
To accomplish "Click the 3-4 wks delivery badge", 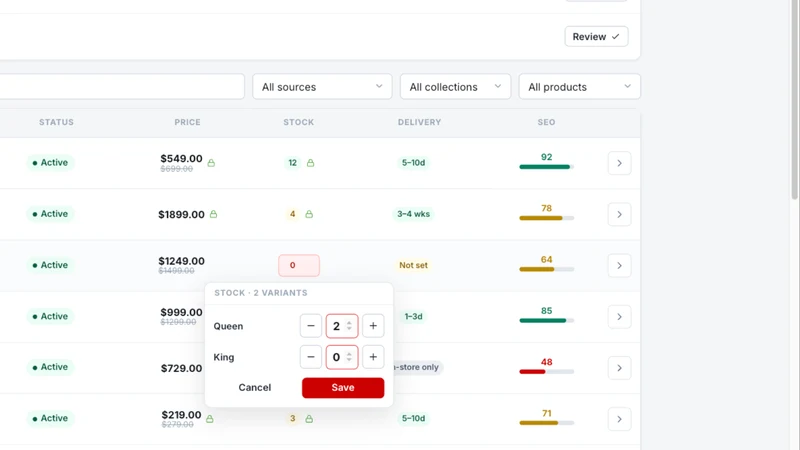I will pyautogui.click(x=413, y=214).
